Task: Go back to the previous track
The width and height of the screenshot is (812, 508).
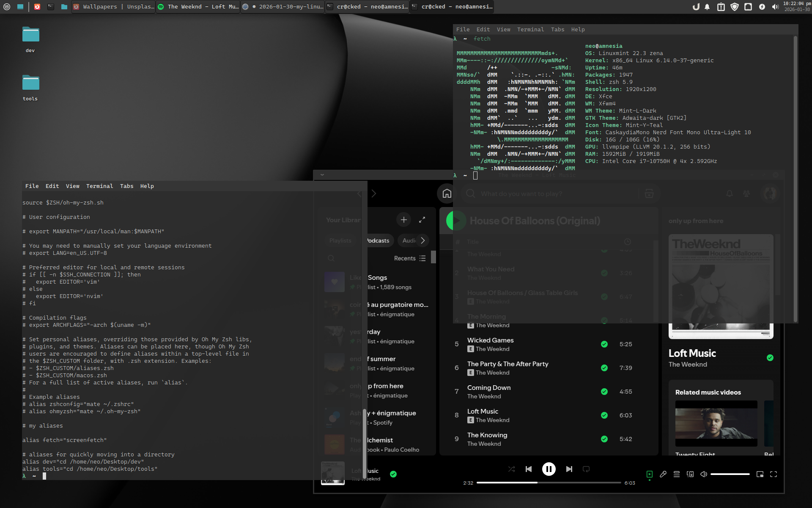Action: 529,469
